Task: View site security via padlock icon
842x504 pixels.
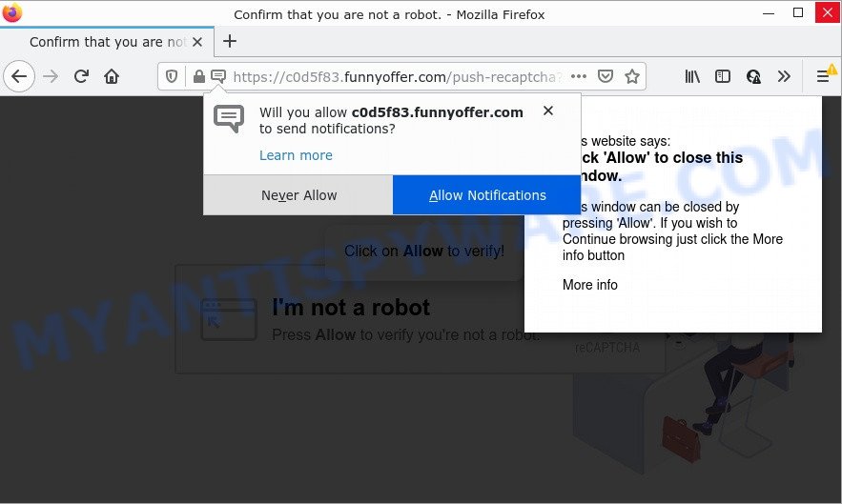Action: pyautogui.click(x=198, y=77)
